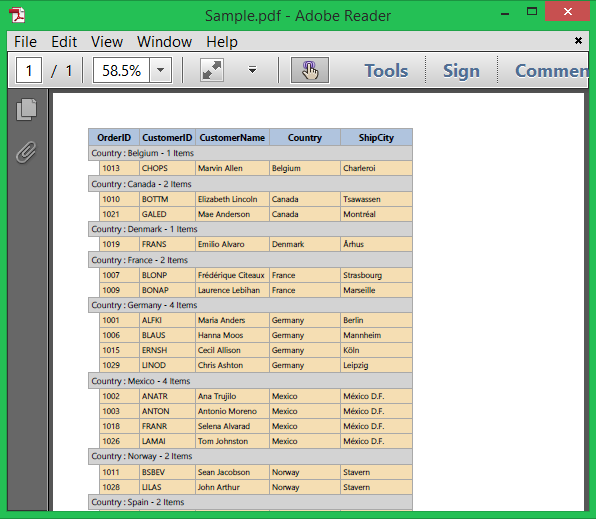Click the 'Country : France - 2 Items' group row
Image resolution: width=598 pixels, height=523 pixels.
pyautogui.click(x=250, y=260)
